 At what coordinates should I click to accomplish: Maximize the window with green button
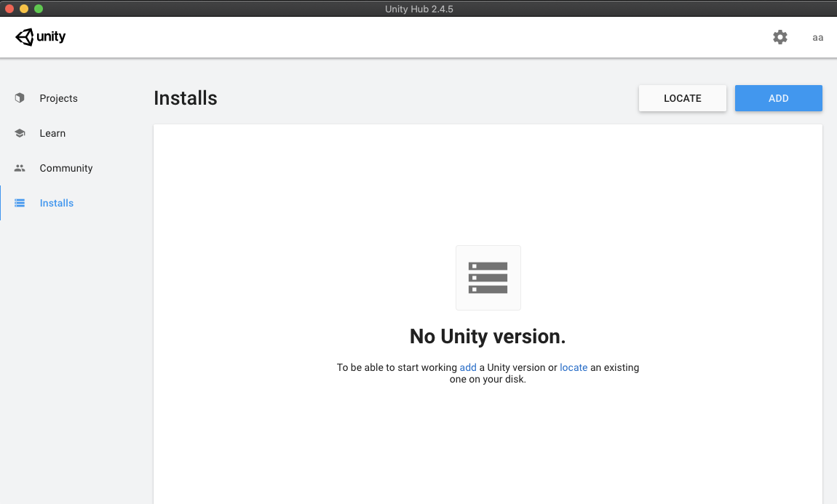39,9
